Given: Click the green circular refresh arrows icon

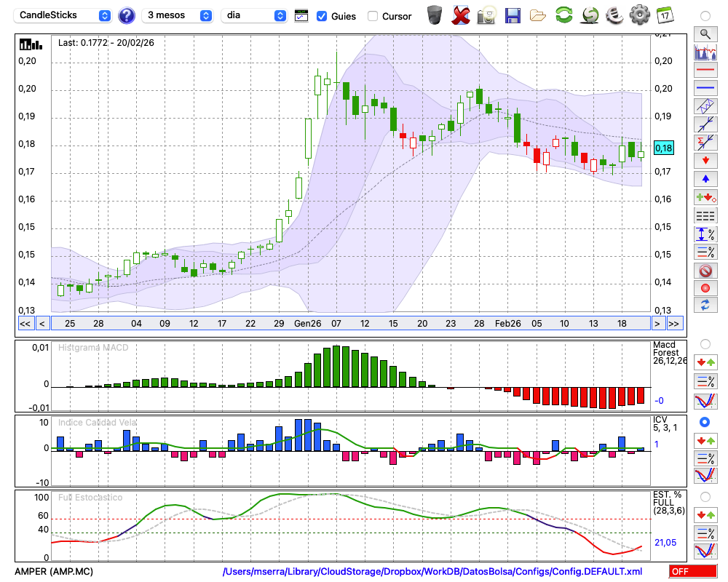Looking at the screenshot, I should 563,15.
